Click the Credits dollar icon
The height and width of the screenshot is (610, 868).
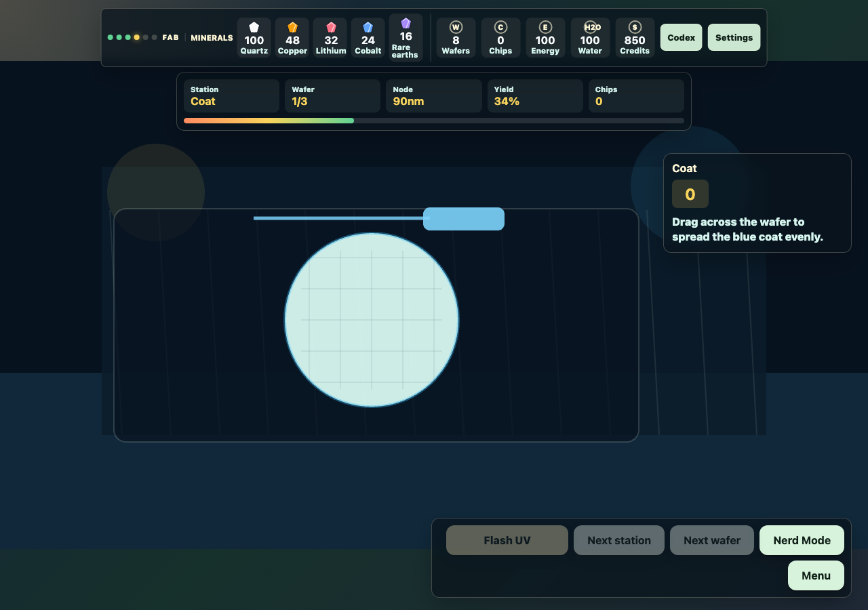(x=635, y=27)
